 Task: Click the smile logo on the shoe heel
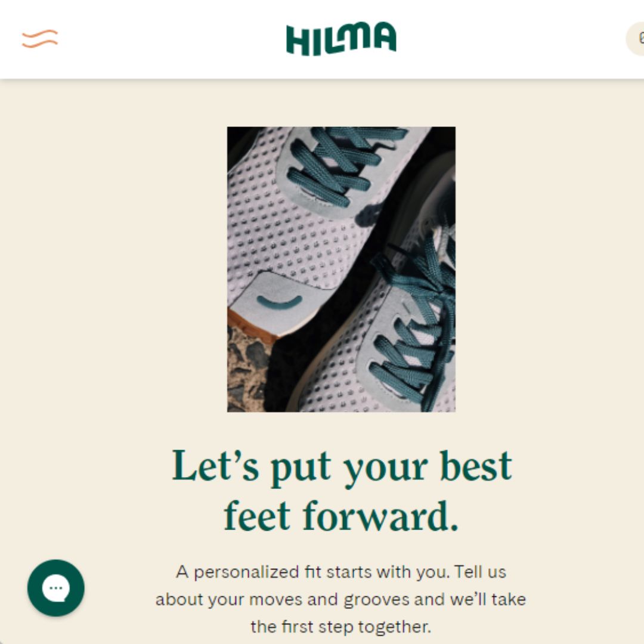(279, 302)
